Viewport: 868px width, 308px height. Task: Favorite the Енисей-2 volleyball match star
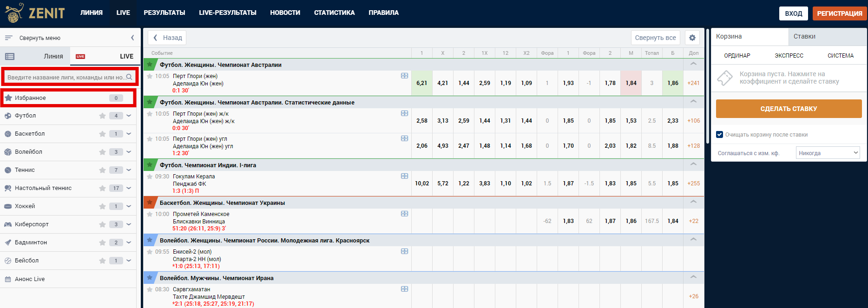[150, 252]
